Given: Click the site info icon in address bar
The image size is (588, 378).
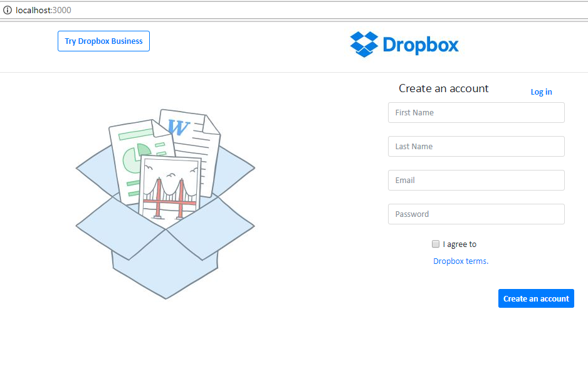Looking at the screenshot, I should 8,10.
